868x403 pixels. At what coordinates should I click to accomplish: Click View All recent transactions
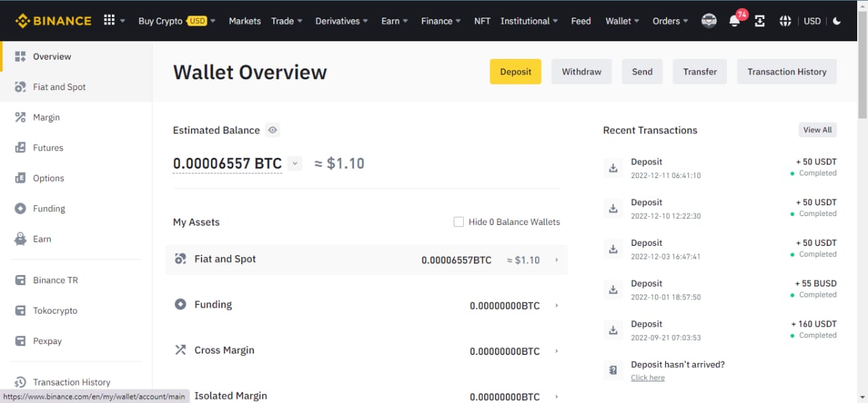[817, 130]
